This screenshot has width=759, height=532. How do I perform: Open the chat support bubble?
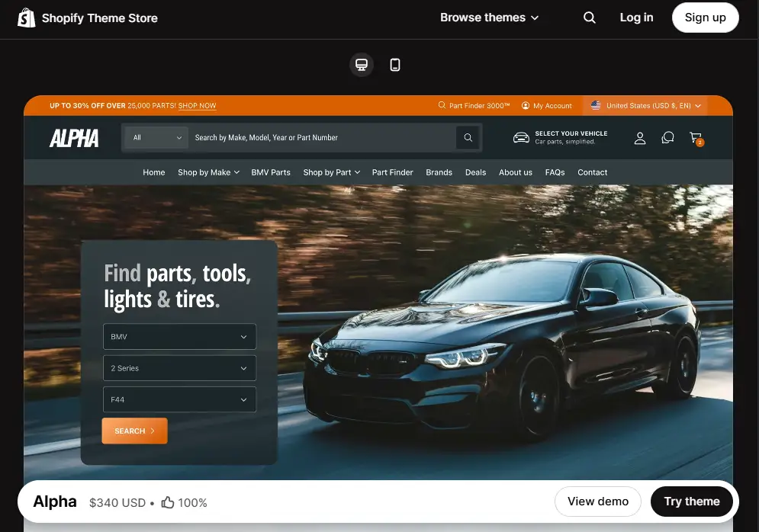coord(668,138)
